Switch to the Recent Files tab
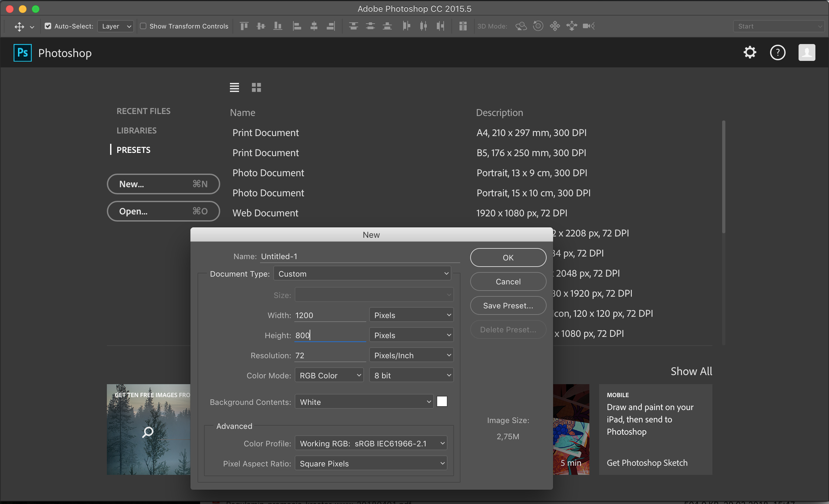The height and width of the screenshot is (504, 829). [143, 111]
